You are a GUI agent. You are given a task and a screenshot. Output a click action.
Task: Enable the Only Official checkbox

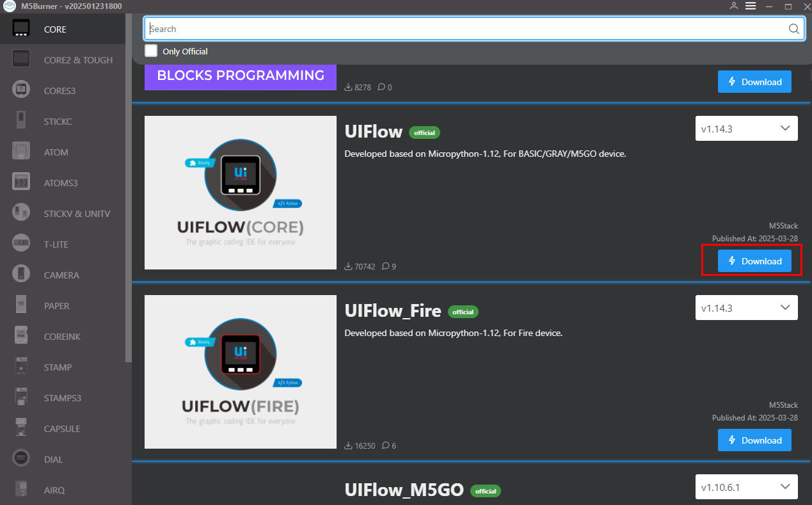(151, 51)
